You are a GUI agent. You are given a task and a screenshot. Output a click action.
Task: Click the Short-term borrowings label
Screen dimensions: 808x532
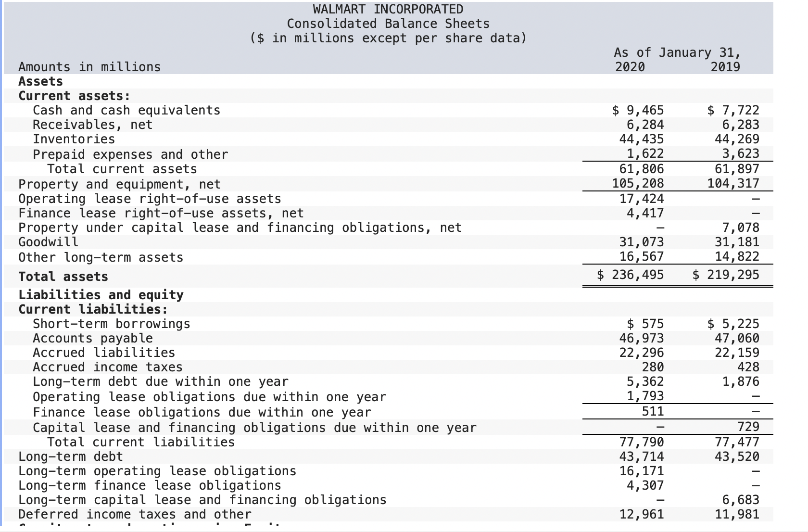tap(111, 324)
